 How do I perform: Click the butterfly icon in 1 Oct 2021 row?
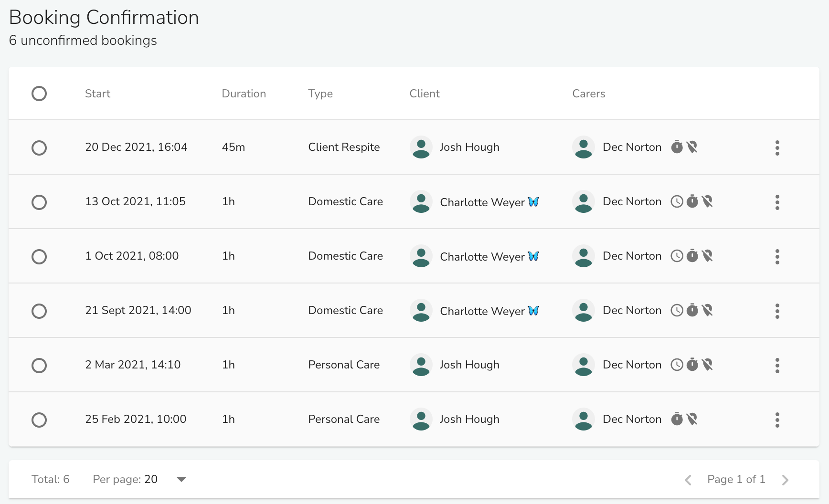pyautogui.click(x=533, y=256)
